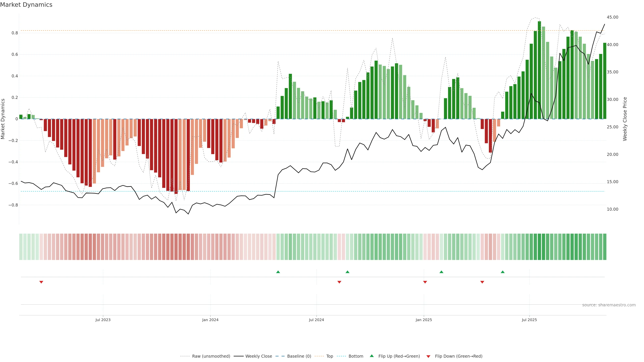Click the Jan 2024 x-axis label
Image resolution: width=644 pixels, height=362 pixels.
210,320
